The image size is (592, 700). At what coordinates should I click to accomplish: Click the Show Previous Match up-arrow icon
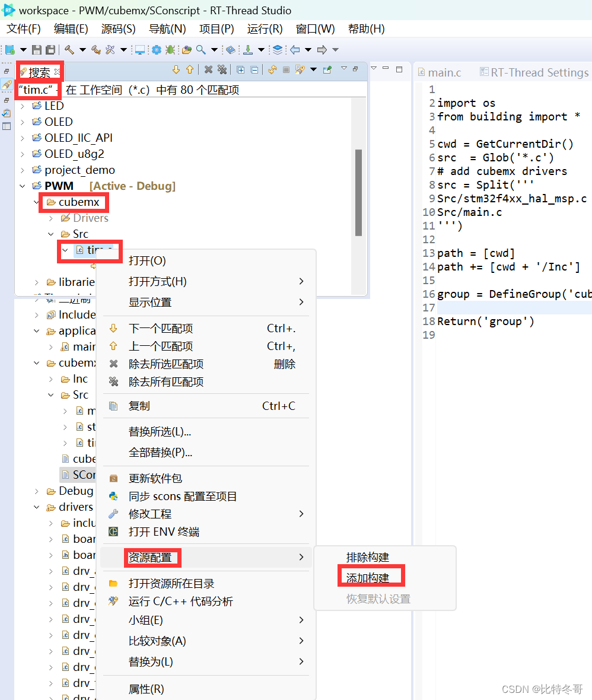pos(190,69)
